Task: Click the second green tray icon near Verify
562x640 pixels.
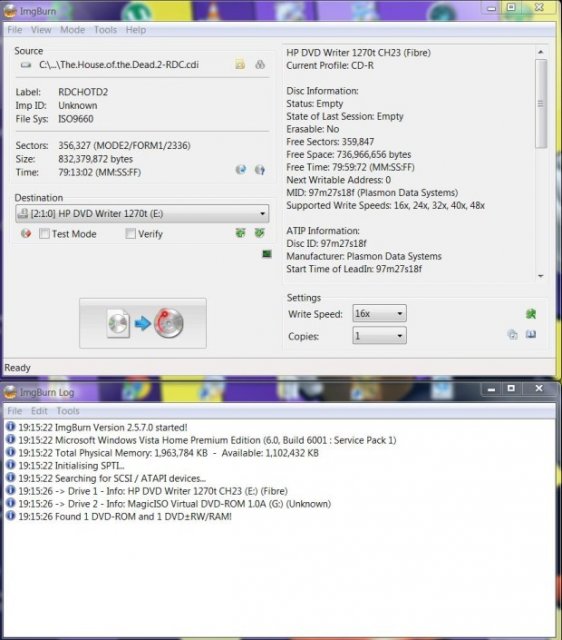Action: pos(260,233)
